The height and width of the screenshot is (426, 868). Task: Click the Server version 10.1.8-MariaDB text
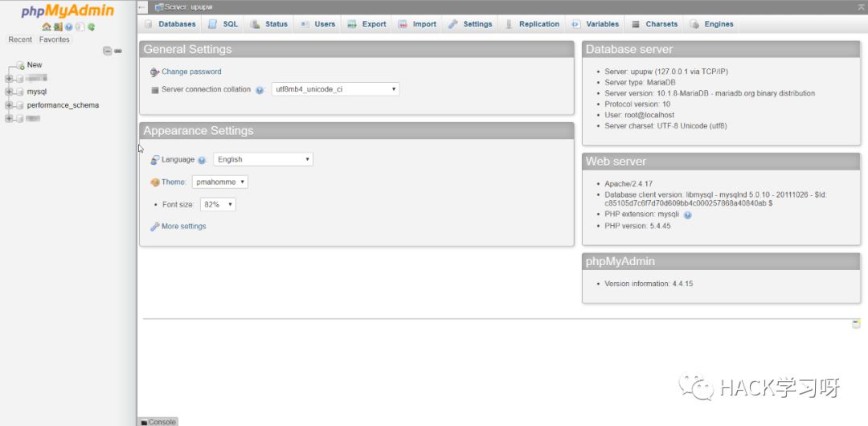710,93
